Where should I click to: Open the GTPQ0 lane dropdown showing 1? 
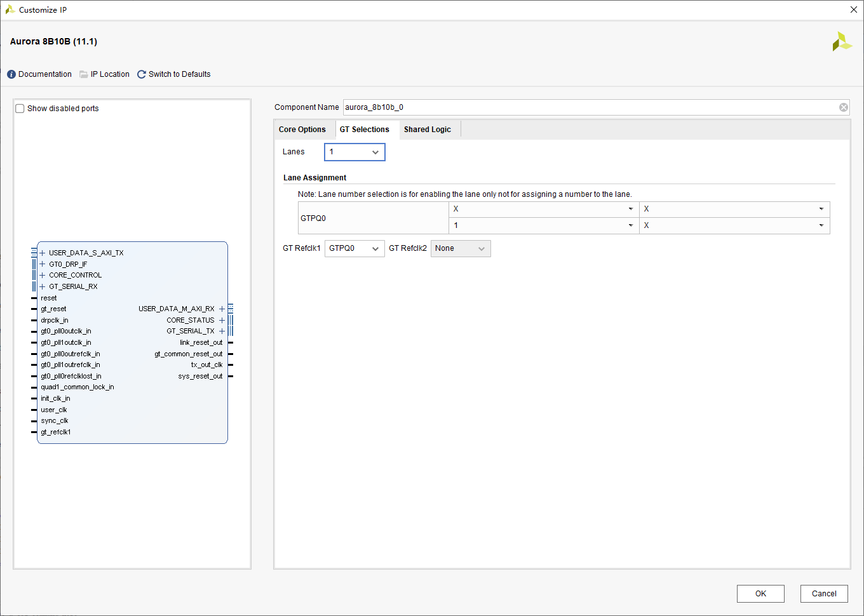point(544,225)
